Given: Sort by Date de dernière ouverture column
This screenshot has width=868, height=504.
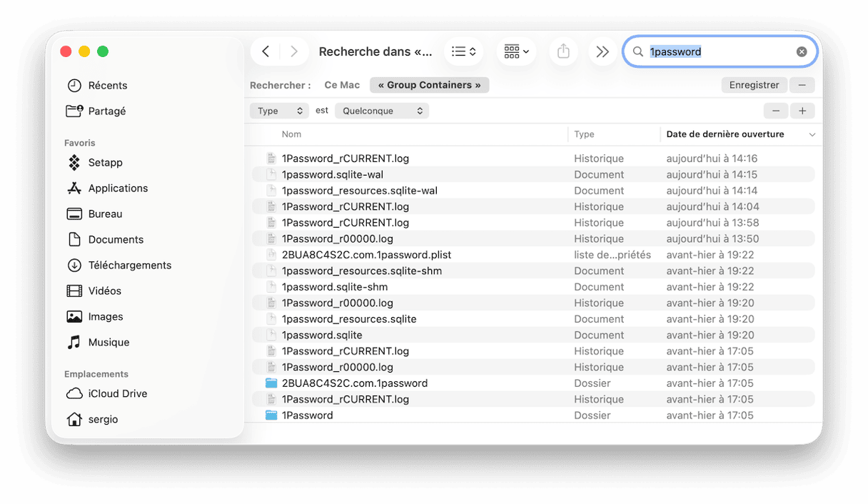Looking at the screenshot, I should (x=725, y=134).
